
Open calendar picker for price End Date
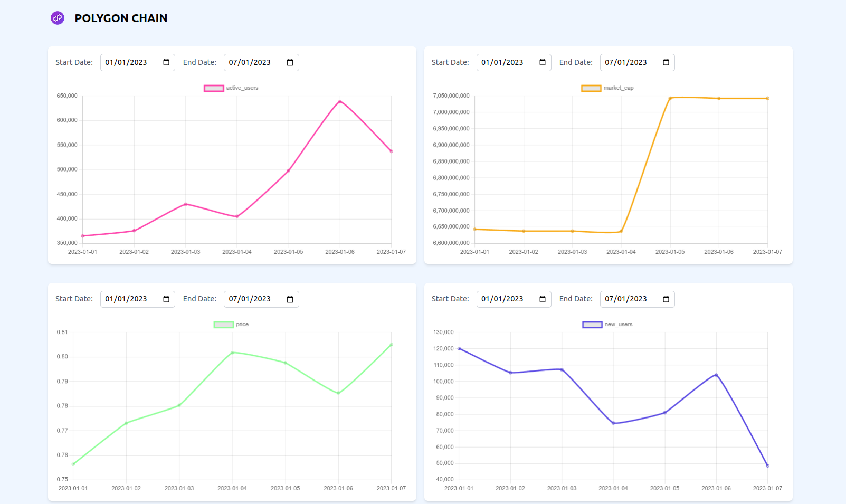290,299
